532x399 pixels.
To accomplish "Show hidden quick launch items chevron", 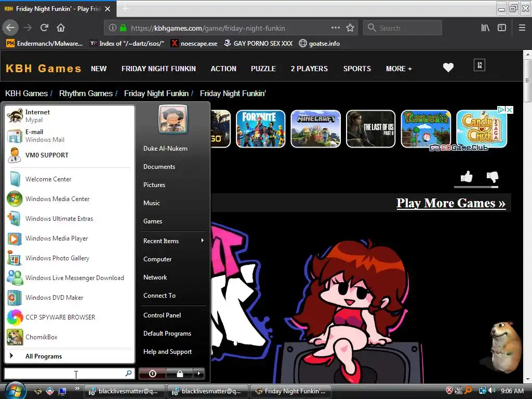I will coord(77,388).
